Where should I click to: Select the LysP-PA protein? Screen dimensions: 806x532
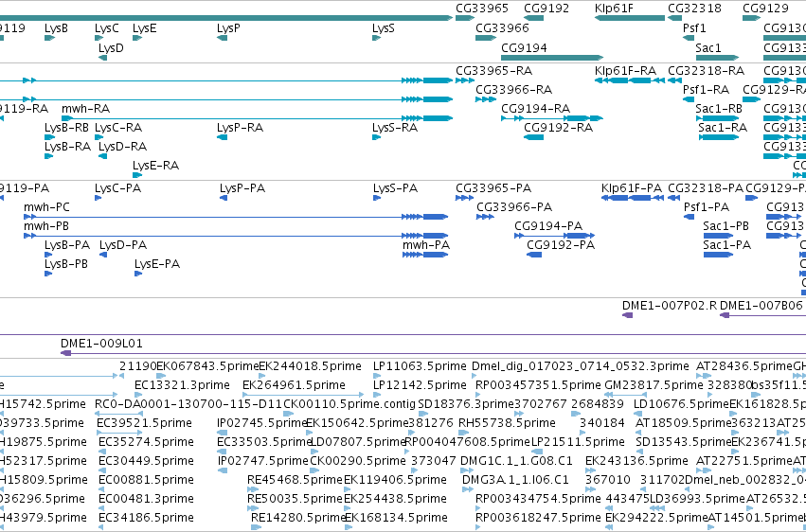(x=224, y=198)
